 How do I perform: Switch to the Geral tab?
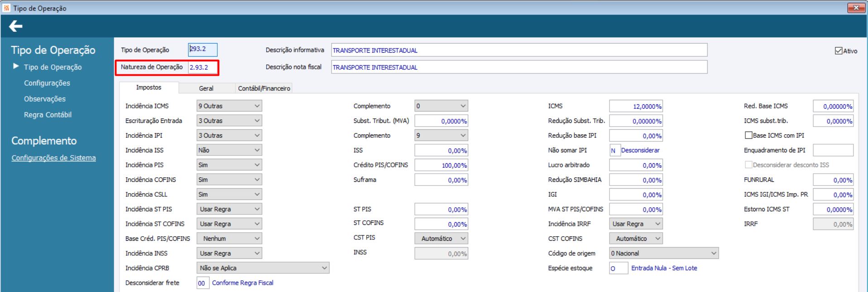pyautogui.click(x=206, y=88)
